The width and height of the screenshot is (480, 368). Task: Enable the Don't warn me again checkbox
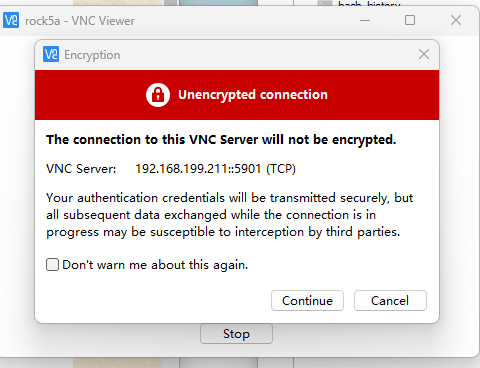pyautogui.click(x=52, y=265)
